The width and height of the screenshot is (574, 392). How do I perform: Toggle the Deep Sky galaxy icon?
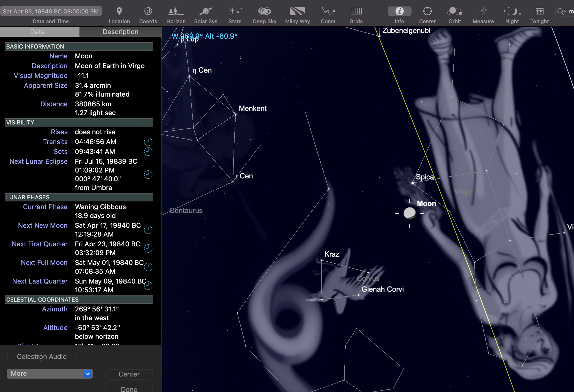(265, 11)
